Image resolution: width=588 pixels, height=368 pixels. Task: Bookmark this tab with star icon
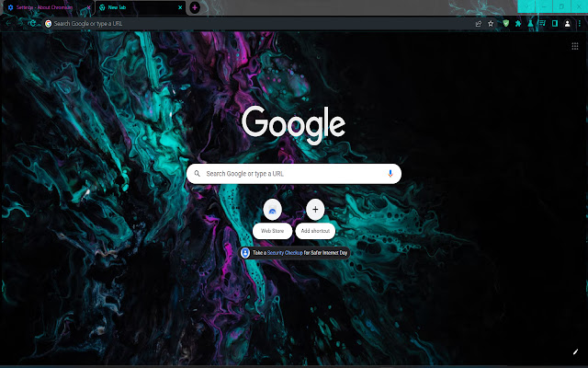[x=491, y=24]
